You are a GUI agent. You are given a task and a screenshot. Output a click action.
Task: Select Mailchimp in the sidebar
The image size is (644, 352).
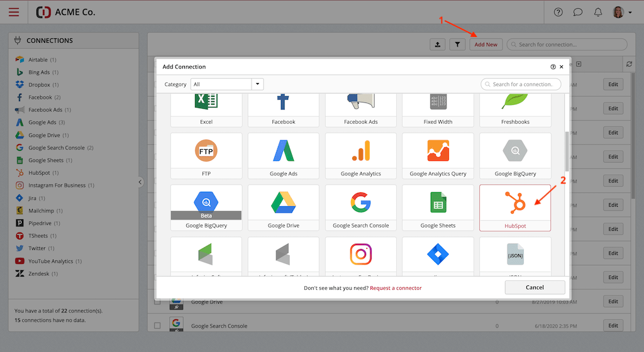coord(39,211)
